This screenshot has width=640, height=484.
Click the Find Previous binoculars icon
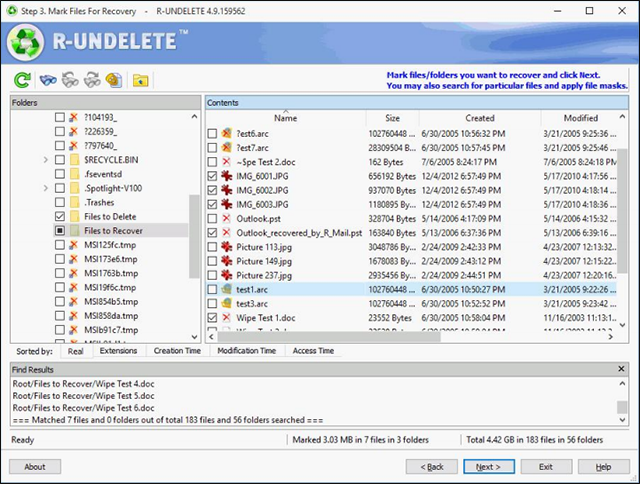[70, 80]
